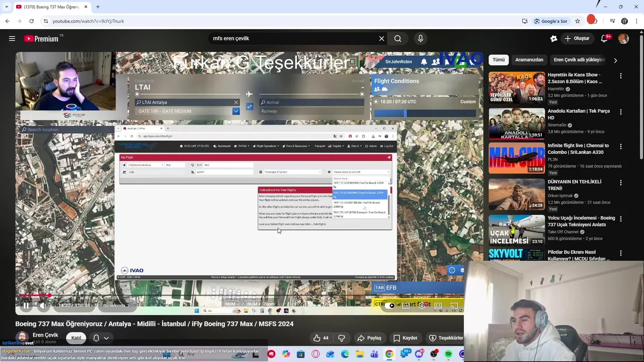This screenshot has height=362, width=644.
Task: Go to YouTube Premium home logo
Action: (x=41, y=38)
